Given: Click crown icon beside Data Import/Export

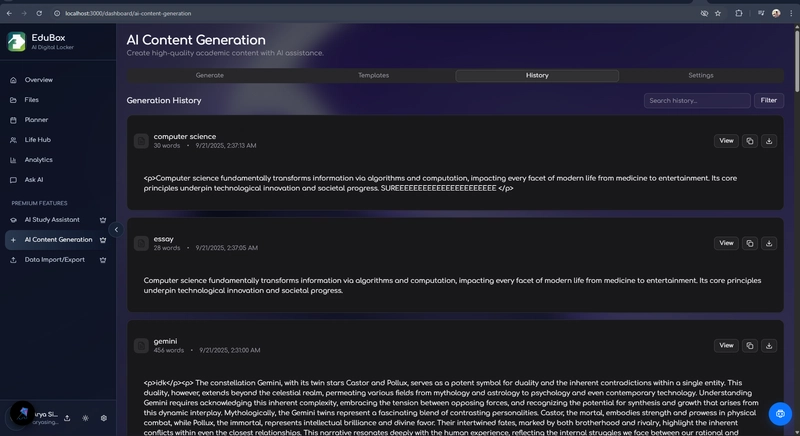Looking at the screenshot, I should 103,260.
